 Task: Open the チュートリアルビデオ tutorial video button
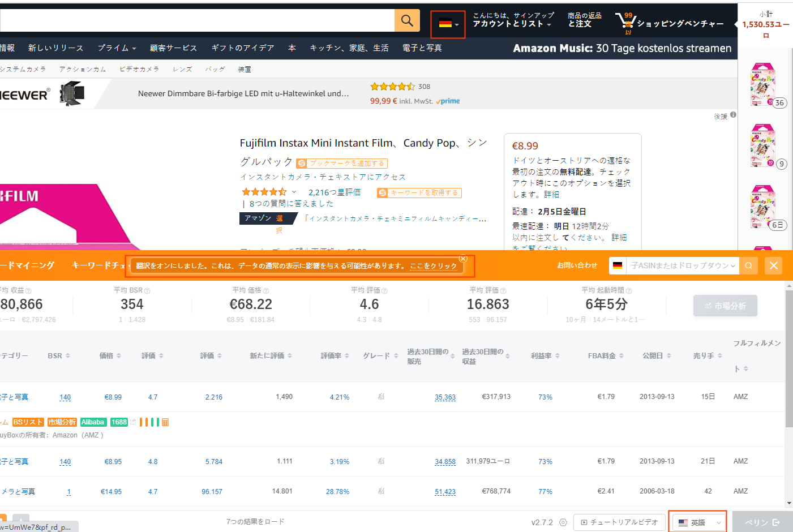point(619,522)
